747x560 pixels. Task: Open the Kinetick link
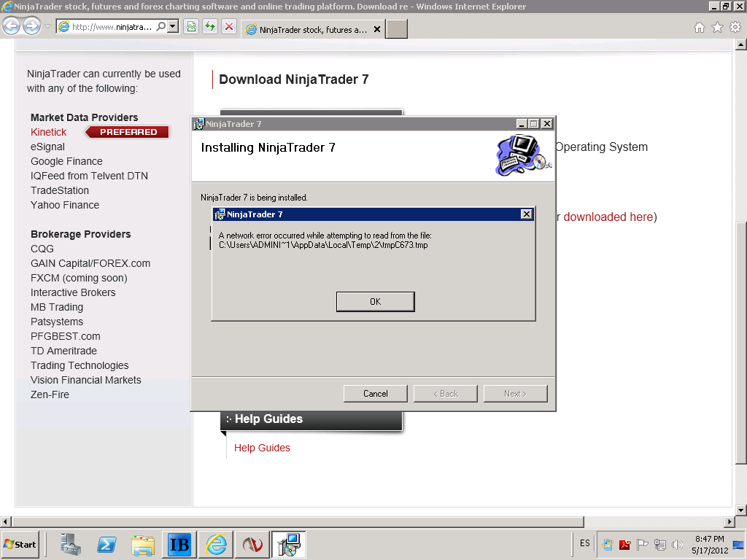coord(49,133)
